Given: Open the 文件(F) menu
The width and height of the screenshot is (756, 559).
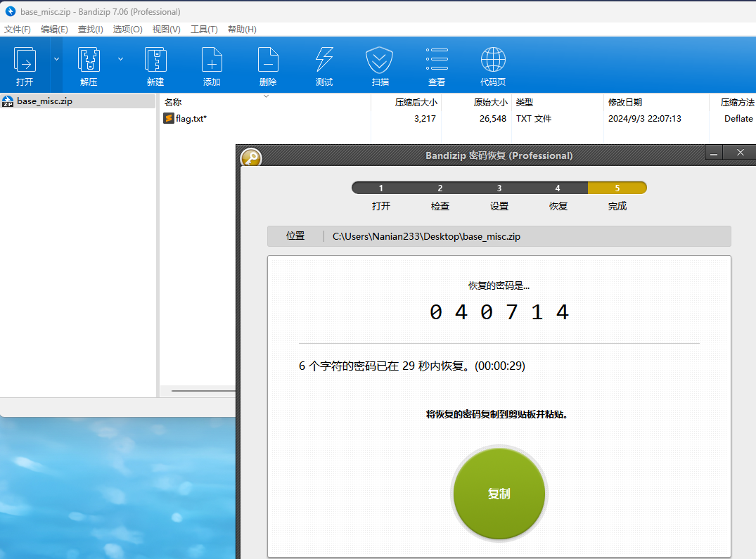Looking at the screenshot, I should tap(18, 30).
